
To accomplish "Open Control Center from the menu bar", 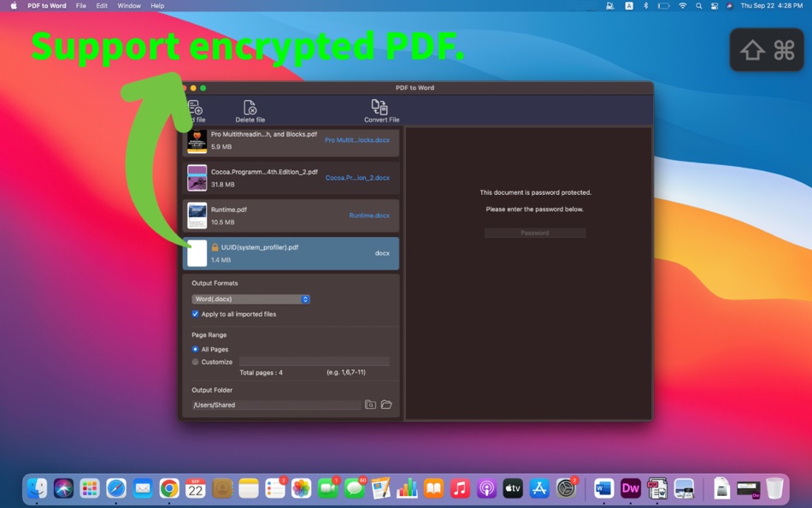I will coord(714,6).
